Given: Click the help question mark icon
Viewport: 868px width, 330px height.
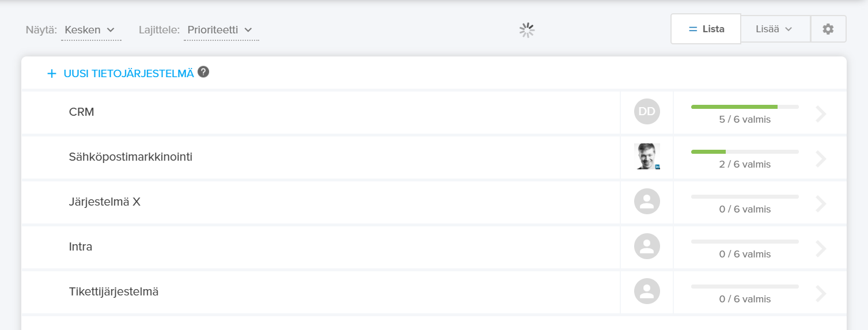Looking at the screenshot, I should point(203,72).
